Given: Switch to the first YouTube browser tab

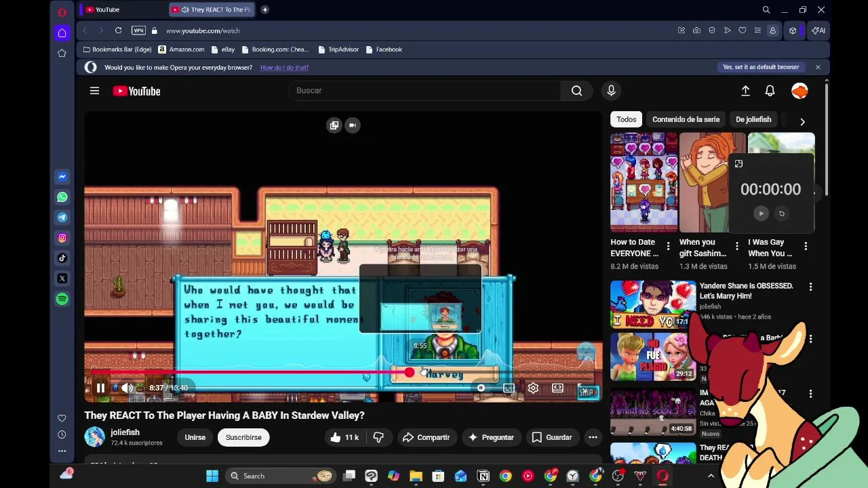Looking at the screenshot, I should click(122, 9).
